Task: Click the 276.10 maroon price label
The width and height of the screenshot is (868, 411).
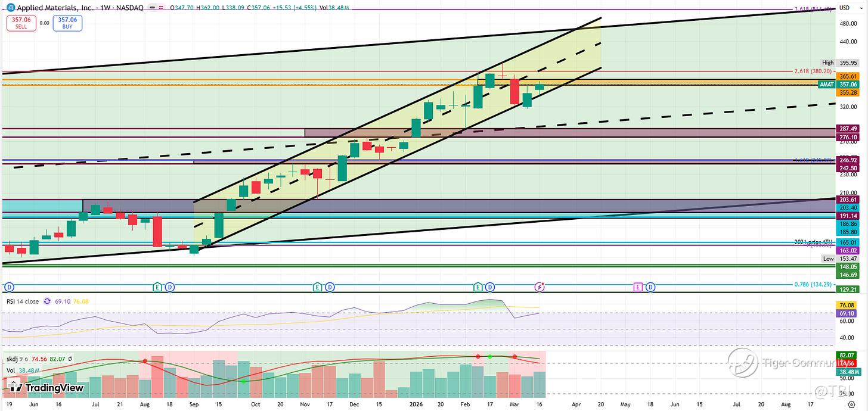Action: 847,138
